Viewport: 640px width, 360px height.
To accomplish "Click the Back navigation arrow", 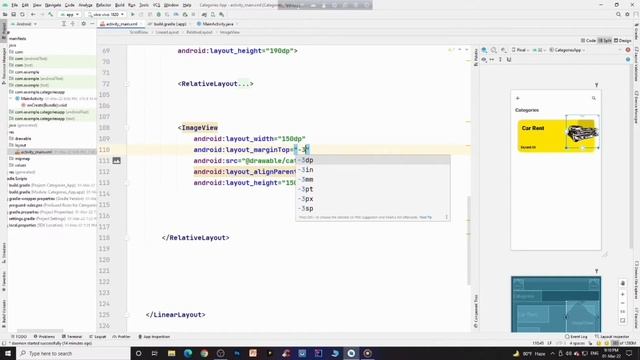I will click(x=33, y=15).
